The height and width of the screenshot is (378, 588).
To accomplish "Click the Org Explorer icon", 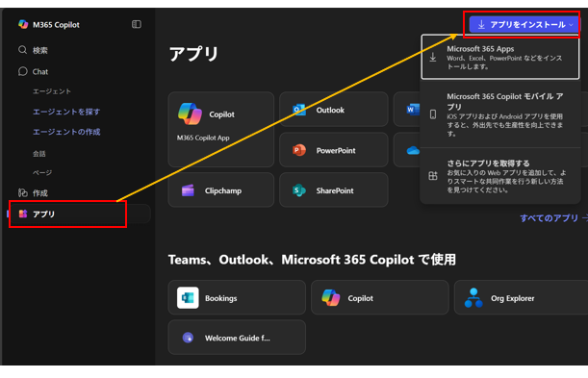I will (473, 298).
